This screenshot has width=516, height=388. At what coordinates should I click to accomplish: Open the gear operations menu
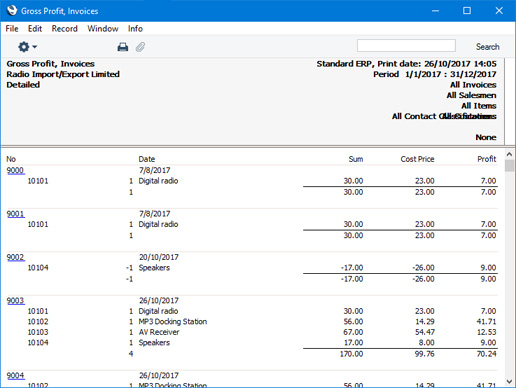coord(27,47)
